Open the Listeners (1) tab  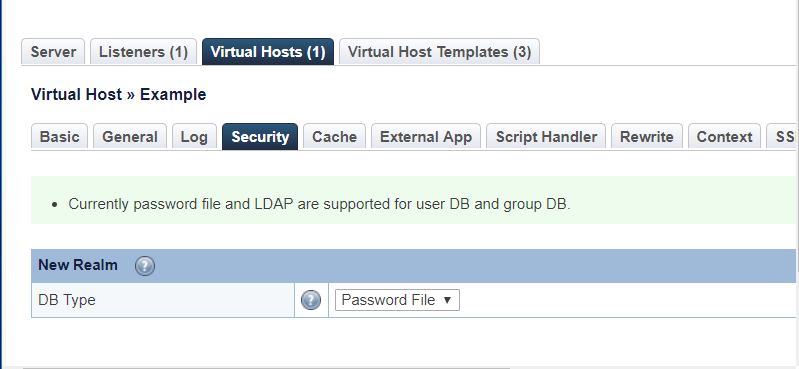[143, 51]
